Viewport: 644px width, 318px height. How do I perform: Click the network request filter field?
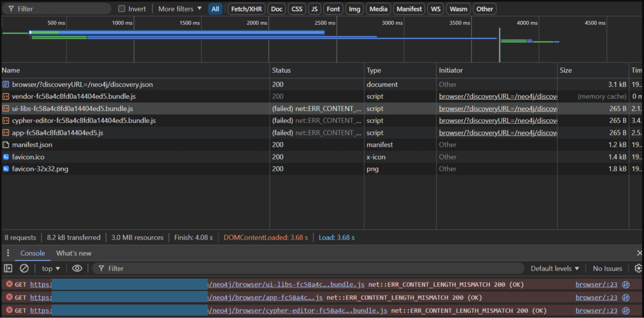[x=59, y=9]
